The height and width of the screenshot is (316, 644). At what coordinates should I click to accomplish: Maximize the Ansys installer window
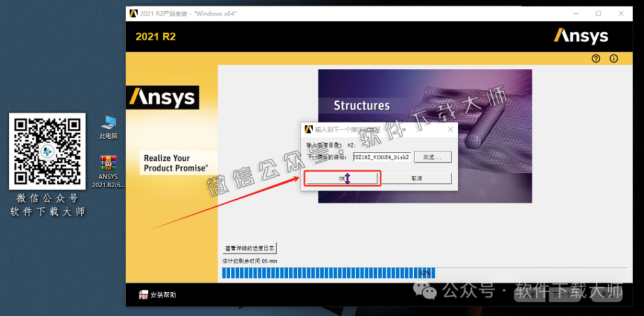point(599,14)
